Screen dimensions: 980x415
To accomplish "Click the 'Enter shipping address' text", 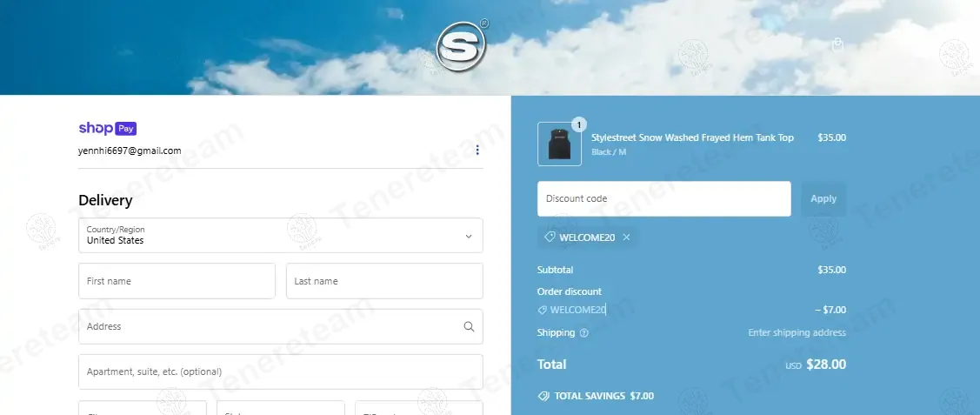I will click(797, 333).
